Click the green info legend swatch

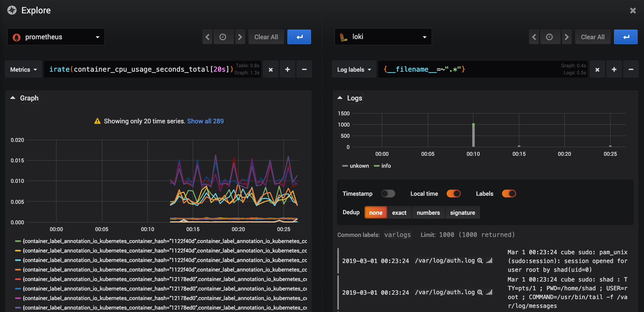click(376, 166)
